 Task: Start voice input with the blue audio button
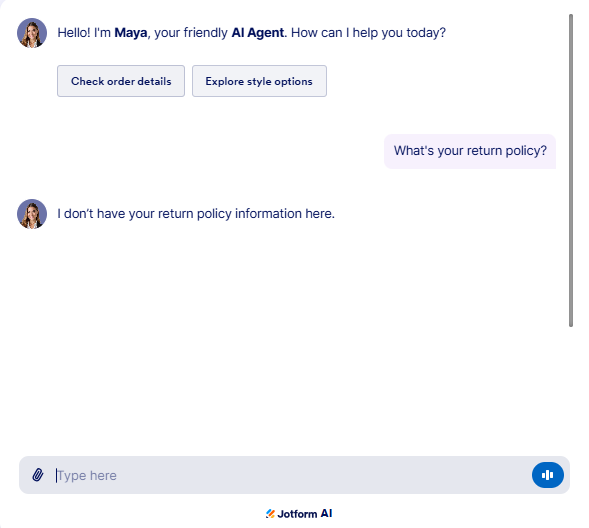(x=547, y=475)
